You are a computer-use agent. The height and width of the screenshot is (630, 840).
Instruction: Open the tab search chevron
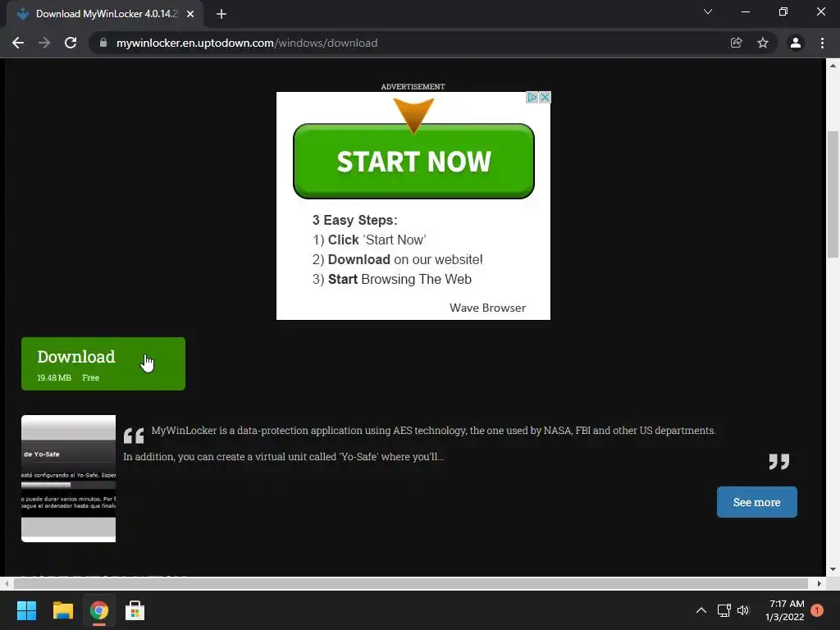tap(708, 11)
